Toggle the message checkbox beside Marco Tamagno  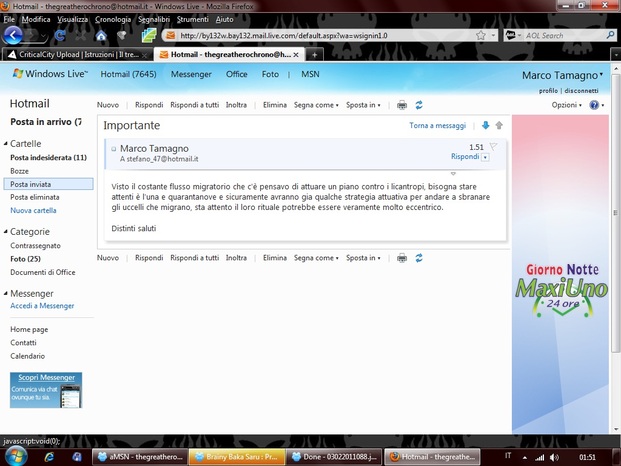(114, 149)
